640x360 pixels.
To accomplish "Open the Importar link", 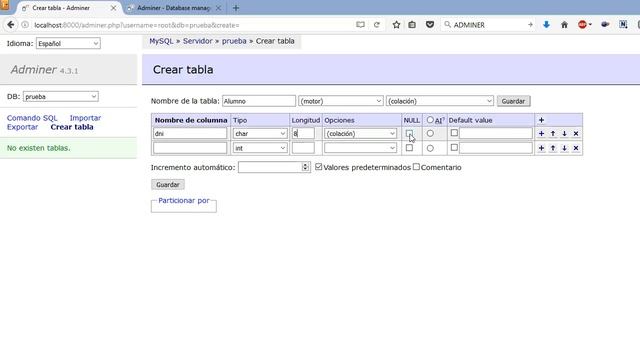I will 85,118.
